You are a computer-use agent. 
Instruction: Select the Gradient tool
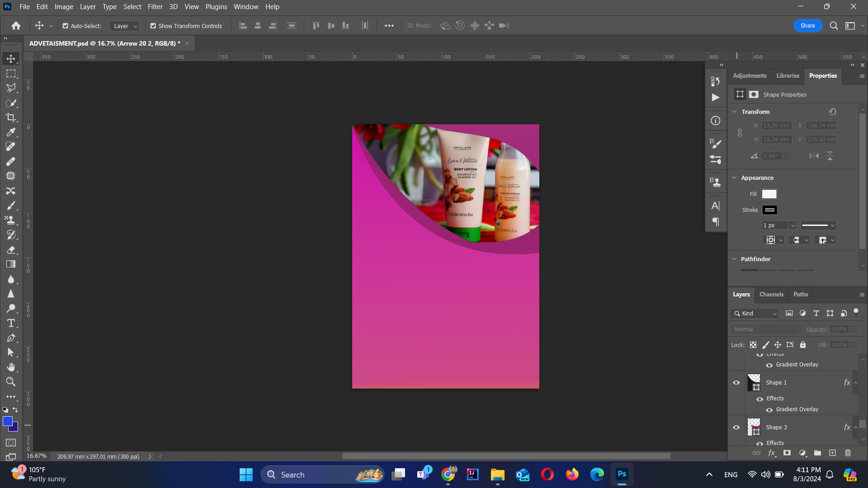(11, 264)
